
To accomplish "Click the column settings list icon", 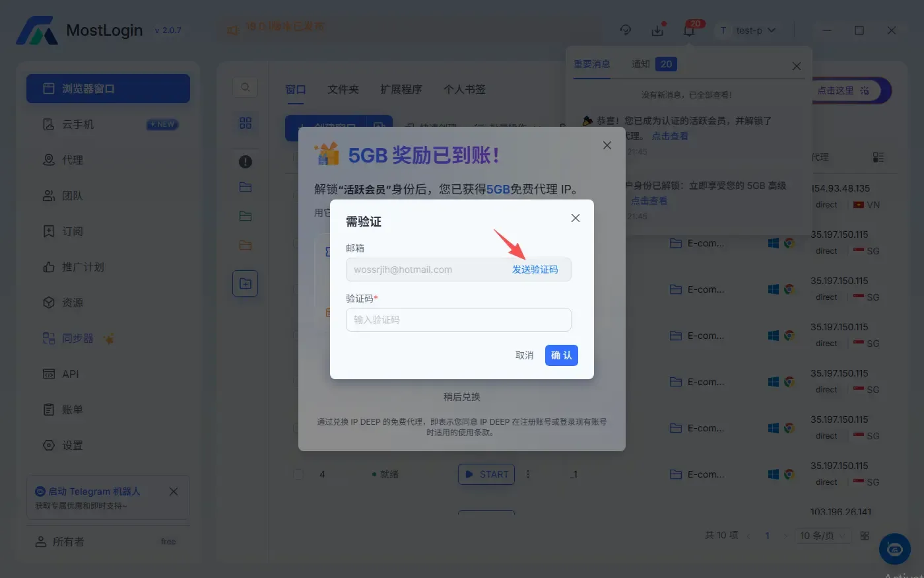I will point(878,157).
